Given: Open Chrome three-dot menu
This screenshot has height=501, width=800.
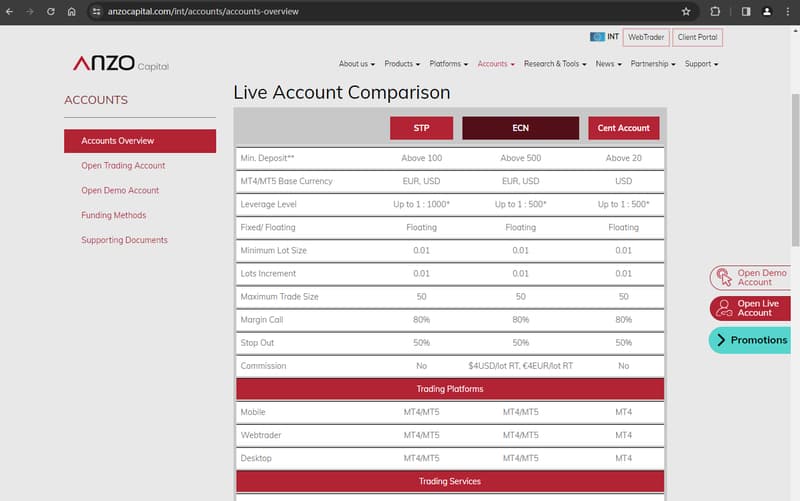Looking at the screenshot, I should tap(787, 11).
